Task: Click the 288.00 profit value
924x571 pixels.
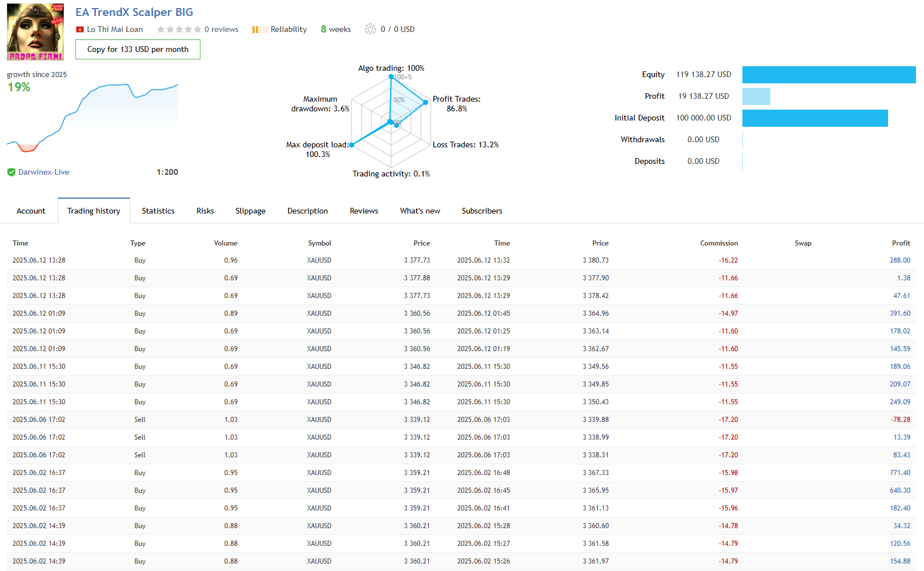Action: coord(900,260)
